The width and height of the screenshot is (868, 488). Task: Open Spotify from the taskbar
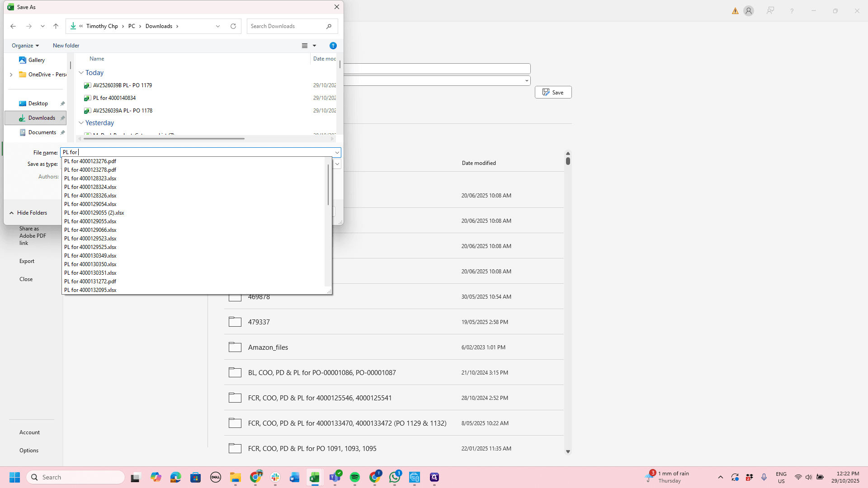355,477
